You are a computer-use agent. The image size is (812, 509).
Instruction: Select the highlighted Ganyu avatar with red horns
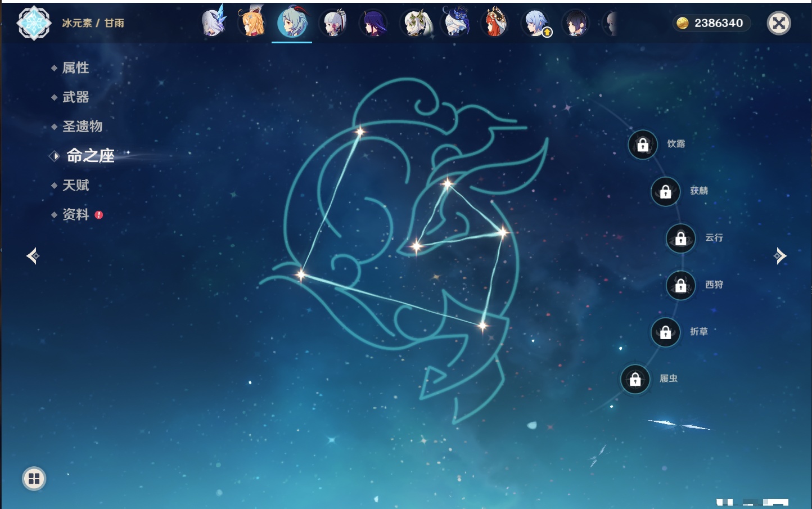pos(292,22)
